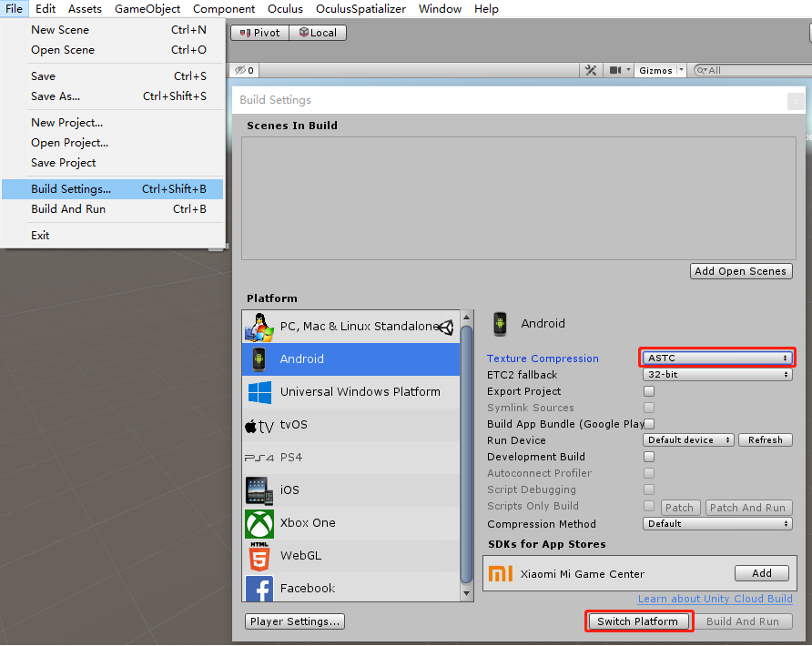Image resolution: width=812 pixels, height=646 pixels.
Task: Click the search magnifier icon in scene search
Action: 702,70
